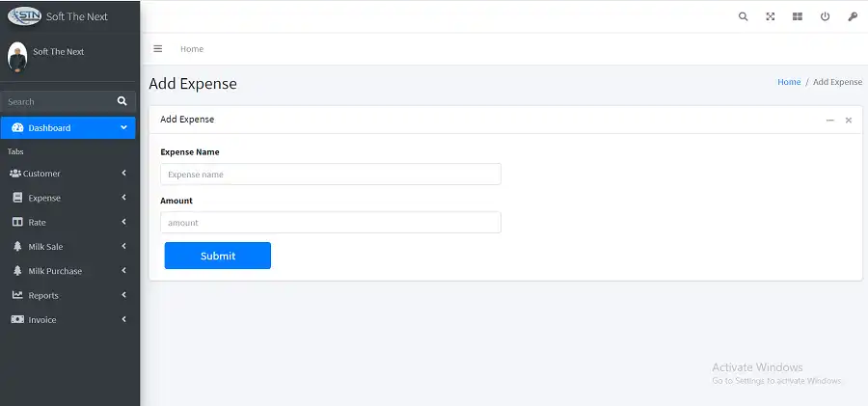
Task: Collapse the Add Expense card with minus icon
Action: pyautogui.click(x=829, y=120)
